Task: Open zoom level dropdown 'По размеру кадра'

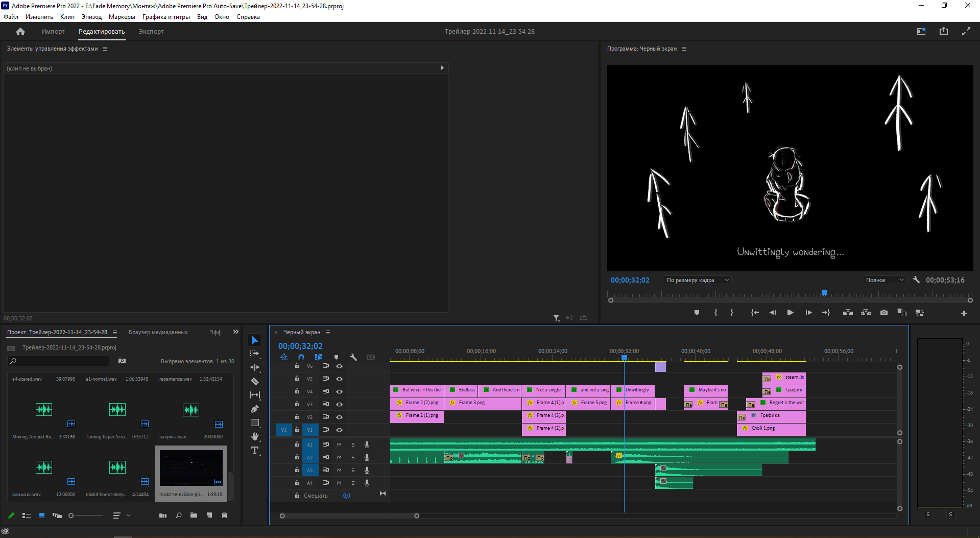Action: tap(698, 280)
